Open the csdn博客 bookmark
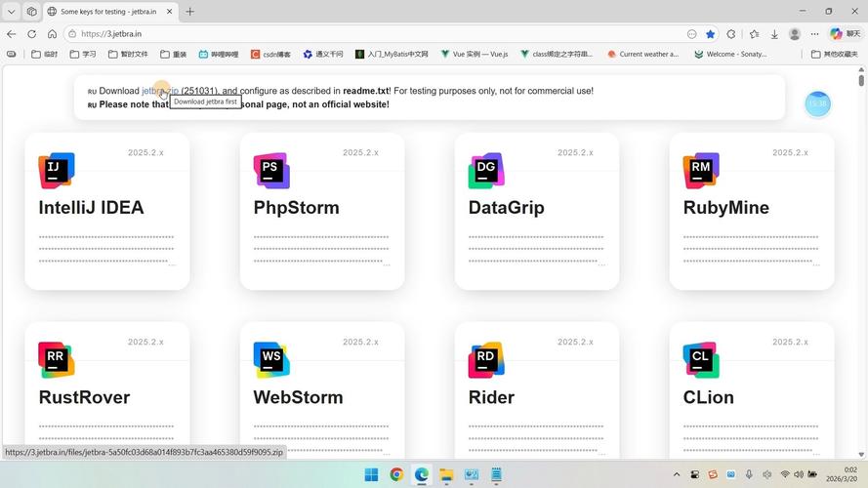Screen dimensions: 868x488 pos(270,55)
